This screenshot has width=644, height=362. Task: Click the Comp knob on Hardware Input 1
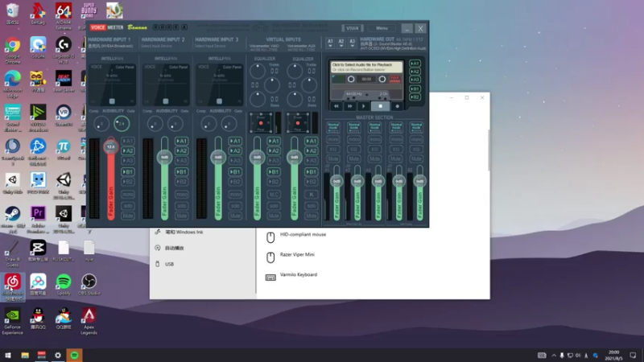click(101, 124)
